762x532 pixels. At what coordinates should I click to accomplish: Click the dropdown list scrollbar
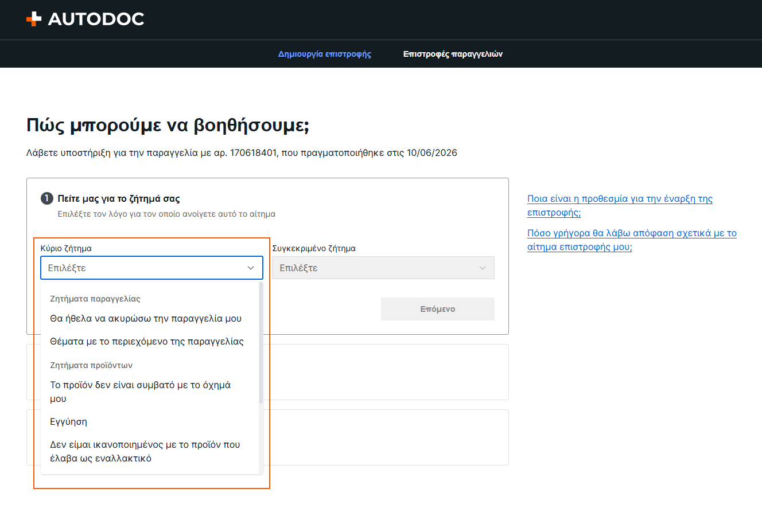pyautogui.click(x=261, y=343)
